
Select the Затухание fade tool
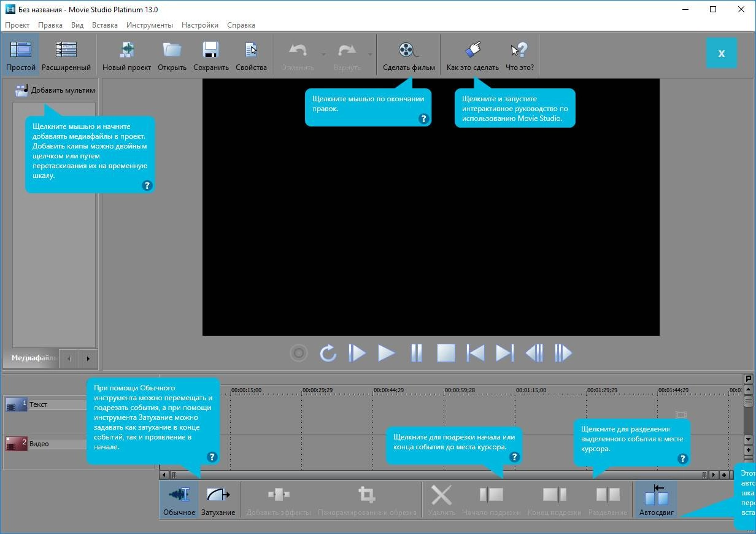point(218,499)
